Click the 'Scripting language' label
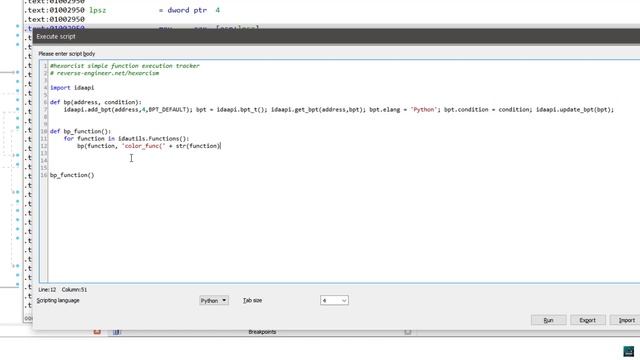Viewport: 640px width, 360px height. pyautogui.click(x=58, y=300)
